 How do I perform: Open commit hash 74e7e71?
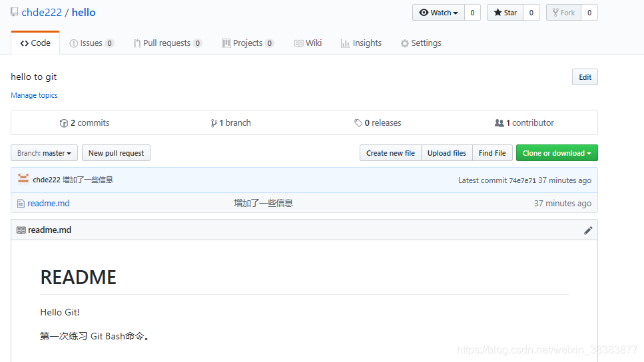coord(522,180)
